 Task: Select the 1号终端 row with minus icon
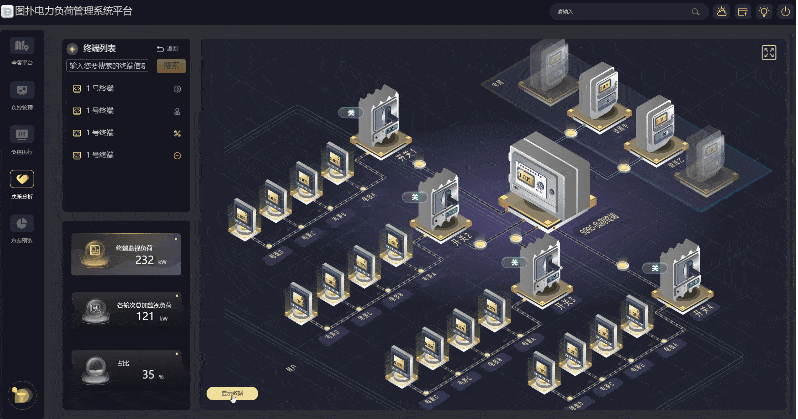pos(126,155)
